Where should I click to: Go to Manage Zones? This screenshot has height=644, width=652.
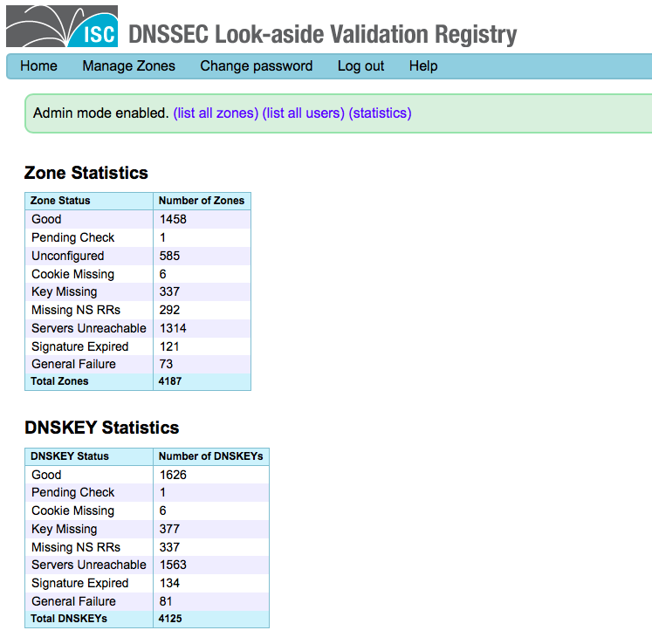(129, 66)
